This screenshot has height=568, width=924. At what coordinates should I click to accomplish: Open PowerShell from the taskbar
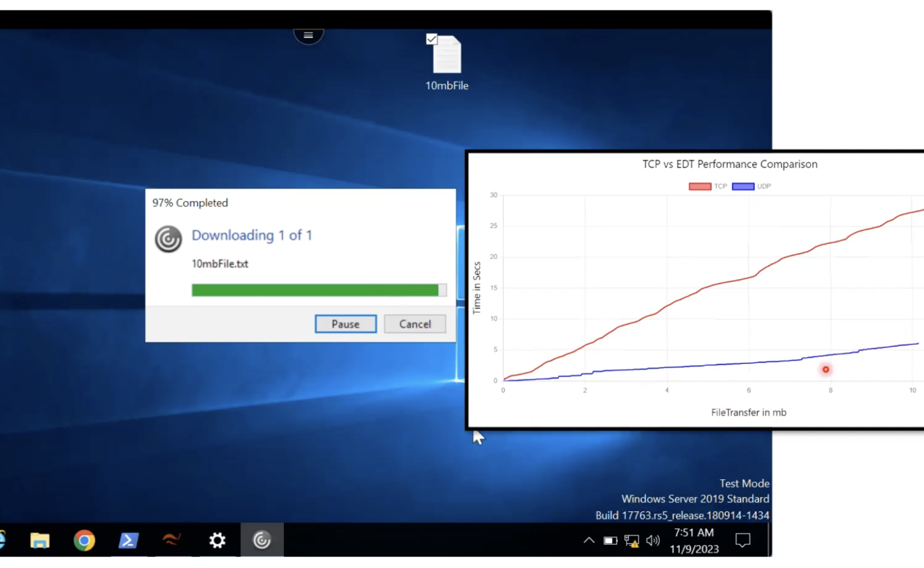tap(128, 540)
